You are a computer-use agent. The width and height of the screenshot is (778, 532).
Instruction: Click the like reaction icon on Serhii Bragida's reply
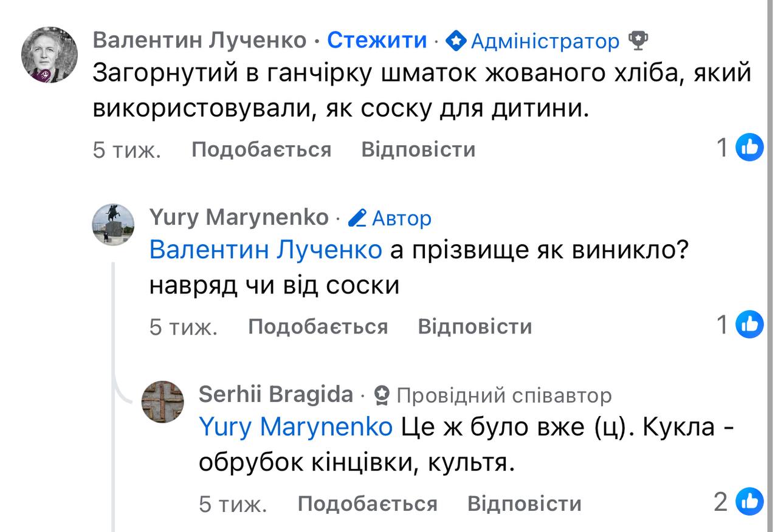tap(749, 502)
